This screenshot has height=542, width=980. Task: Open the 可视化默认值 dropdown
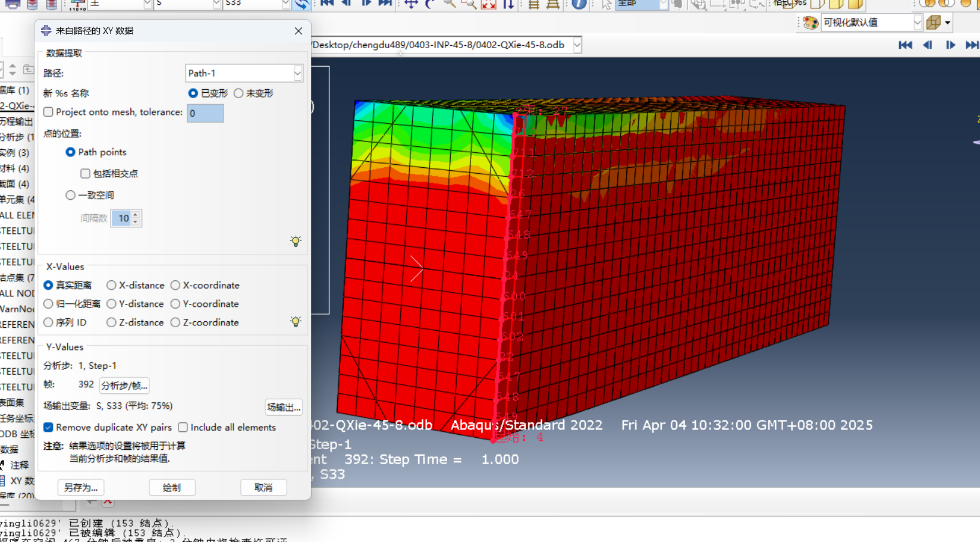[917, 23]
